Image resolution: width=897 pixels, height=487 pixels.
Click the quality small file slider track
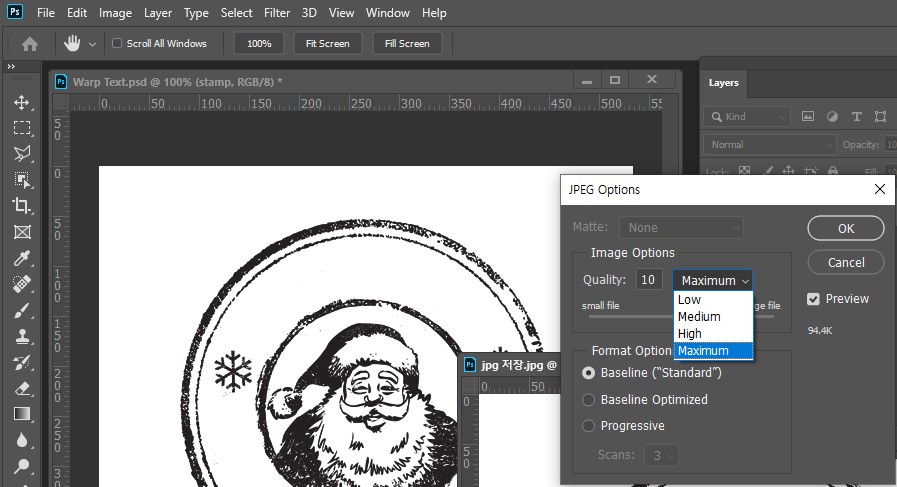tap(630, 316)
